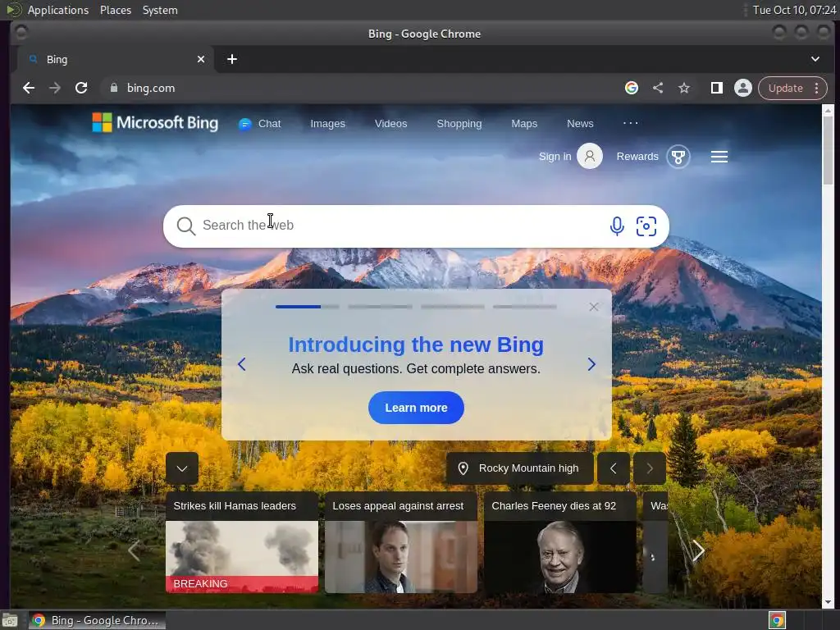Close the Introducing the new Bing card
This screenshot has height=630, width=840.
point(594,307)
